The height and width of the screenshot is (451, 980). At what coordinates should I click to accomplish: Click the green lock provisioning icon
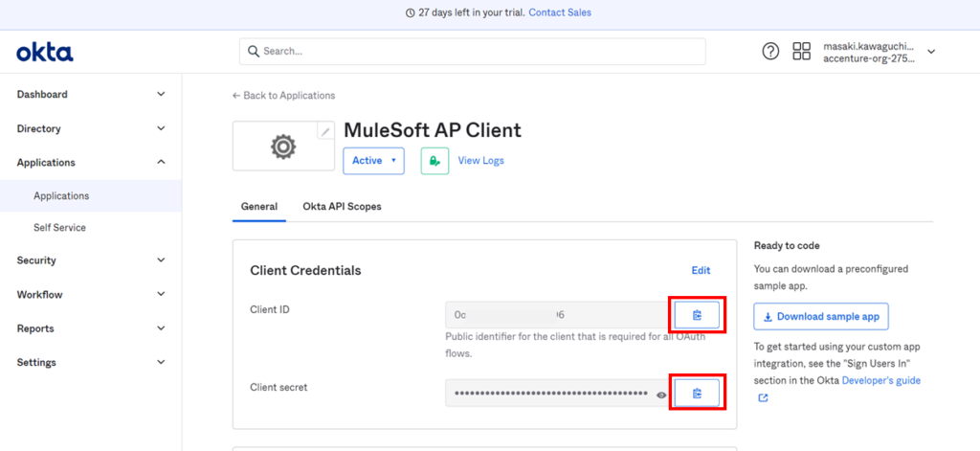tap(434, 161)
